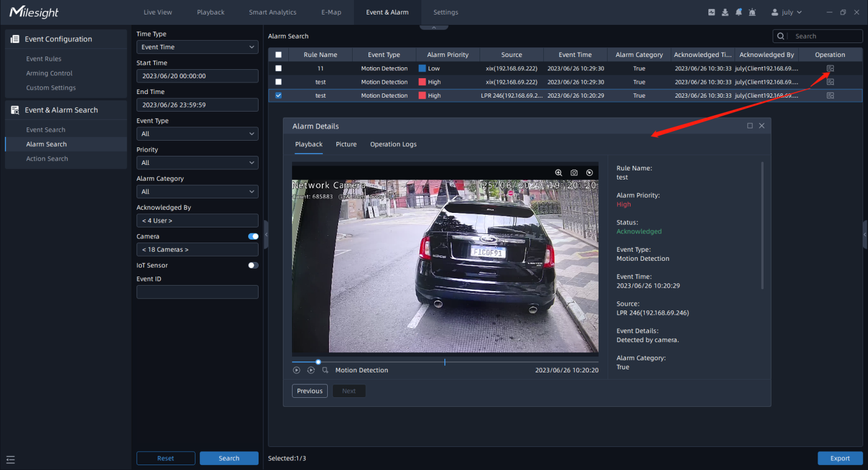868x470 pixels.
Task: Toggle the Camera filter switch
Action: [x=253, y=237]
